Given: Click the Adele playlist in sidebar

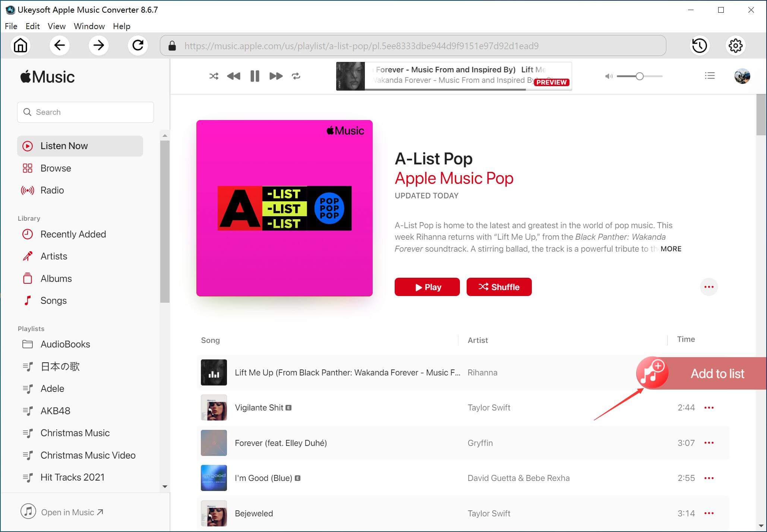Looking at the screenshot, I should (x=51, y=388).
